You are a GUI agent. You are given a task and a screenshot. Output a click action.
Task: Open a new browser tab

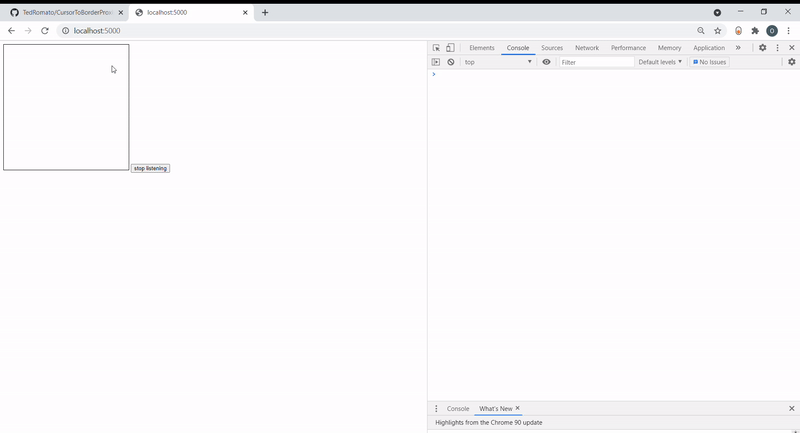pos(265,13)
